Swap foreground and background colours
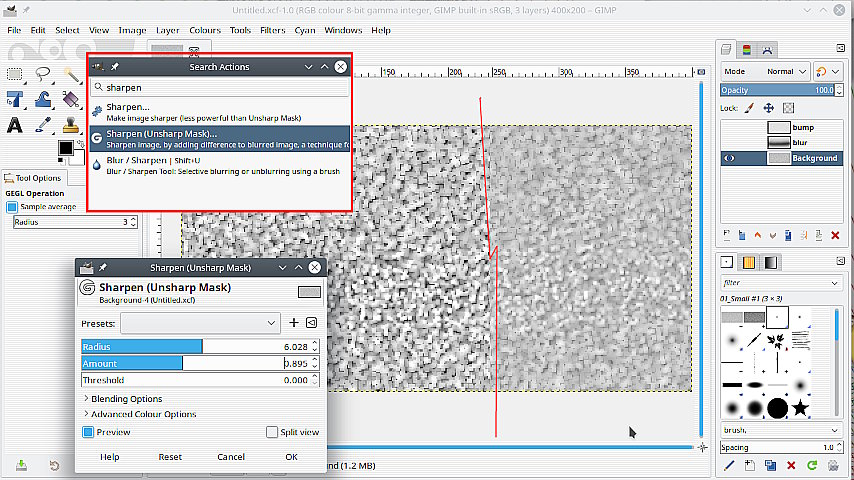 (80, 143)
